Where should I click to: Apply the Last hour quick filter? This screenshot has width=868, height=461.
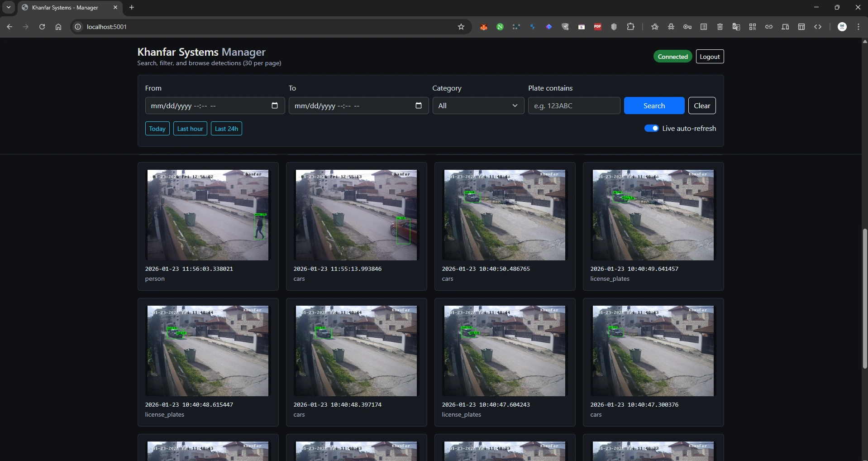coord(190,129)
